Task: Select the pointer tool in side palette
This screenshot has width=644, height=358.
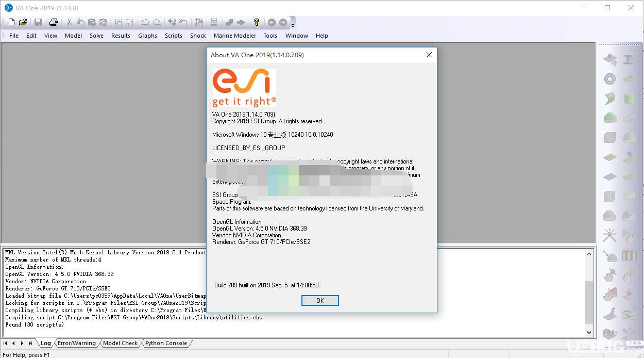Action: tap(610, 60)
